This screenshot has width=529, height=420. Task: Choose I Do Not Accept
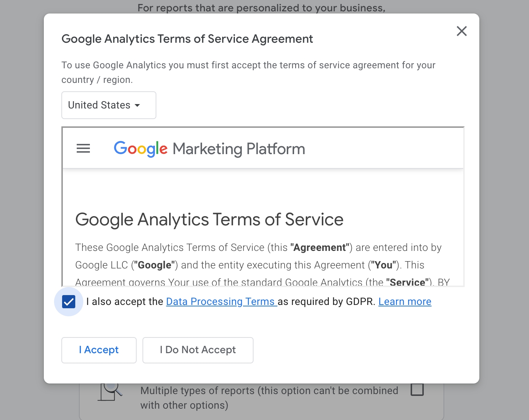pos(198,350)
